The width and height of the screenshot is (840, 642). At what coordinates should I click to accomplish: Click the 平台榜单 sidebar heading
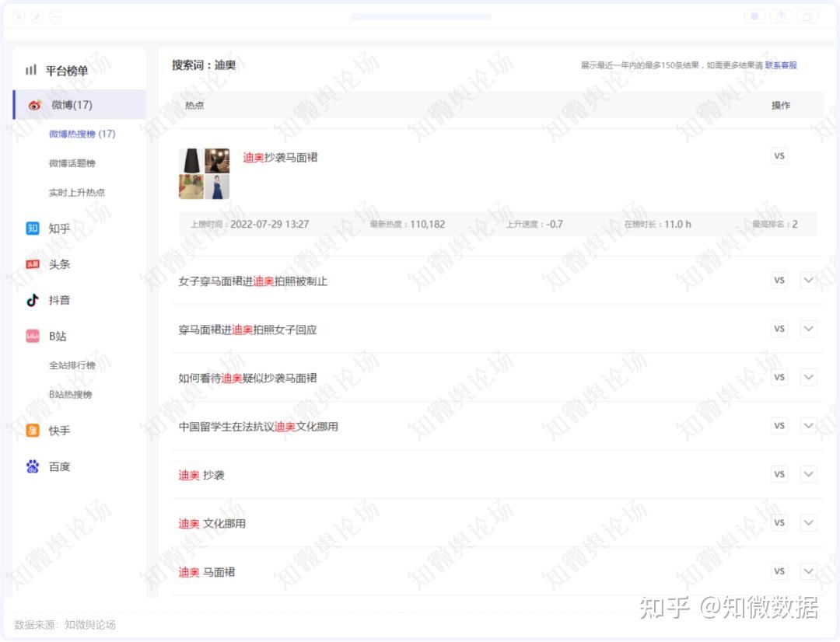pos(66,71)
